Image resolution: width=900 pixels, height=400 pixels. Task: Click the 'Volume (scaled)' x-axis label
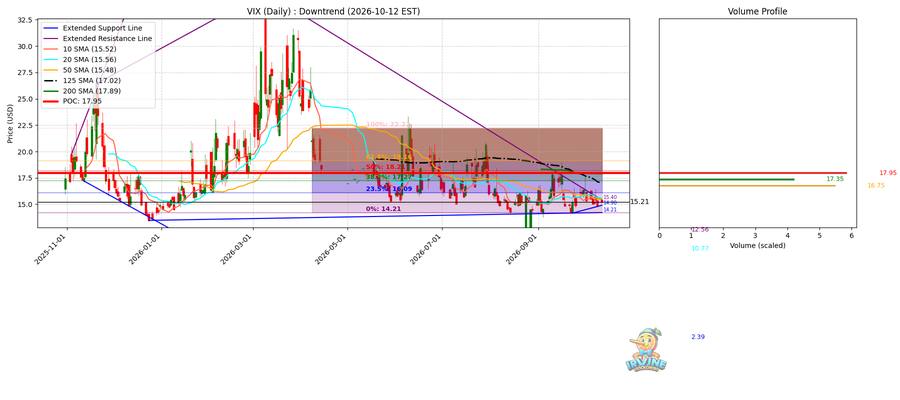[758, 245]
